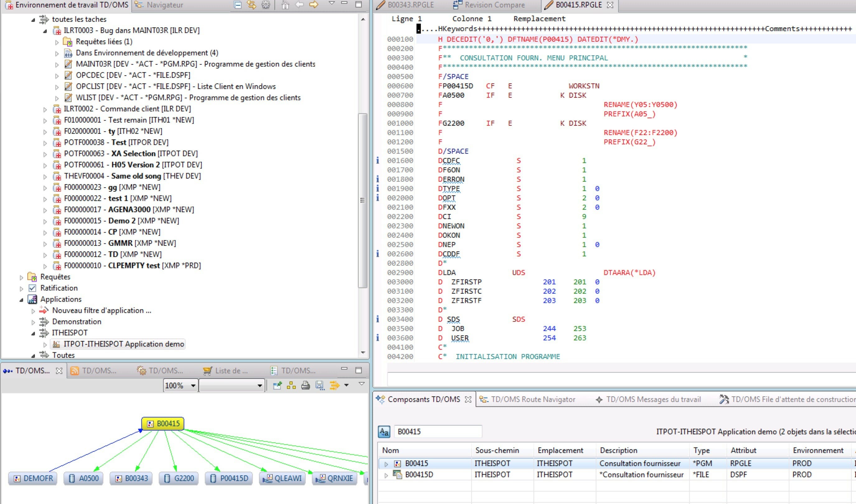
Task: Select MAINT03R program tree item
Action: pos(190,64)
